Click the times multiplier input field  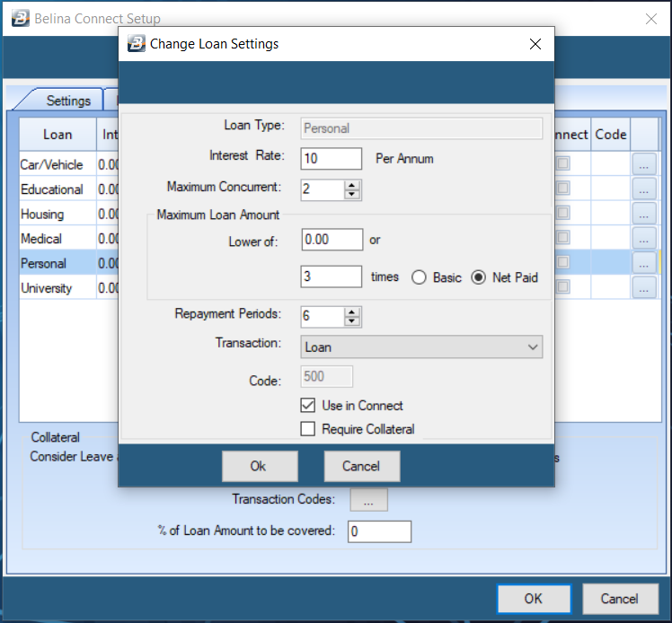331,276
